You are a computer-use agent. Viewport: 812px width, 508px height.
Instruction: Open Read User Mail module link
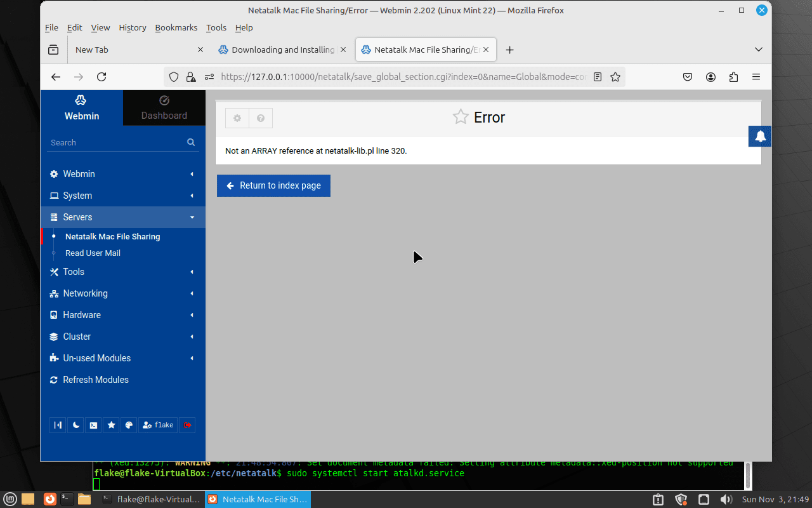point(93,253)
